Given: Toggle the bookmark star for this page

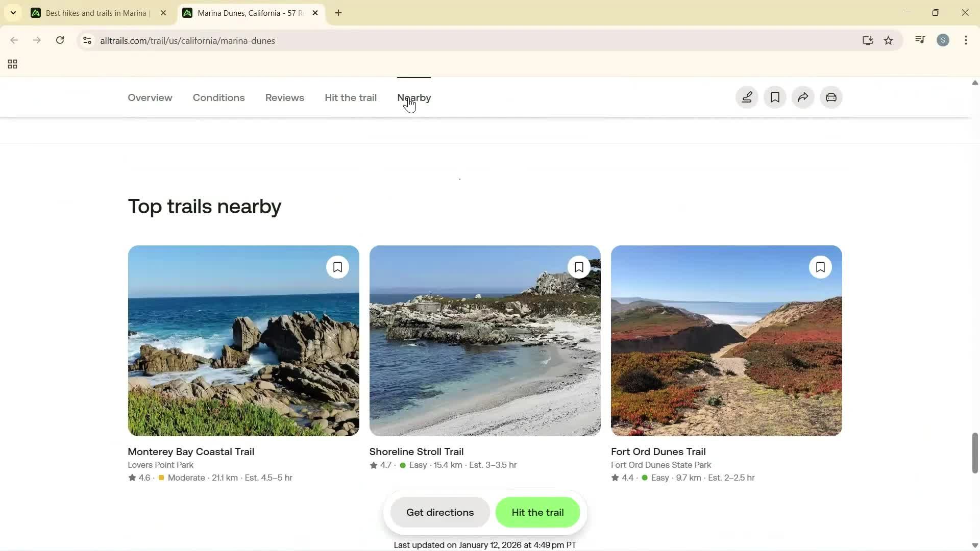Looking at the screenshot, I should tap(889, 40).
